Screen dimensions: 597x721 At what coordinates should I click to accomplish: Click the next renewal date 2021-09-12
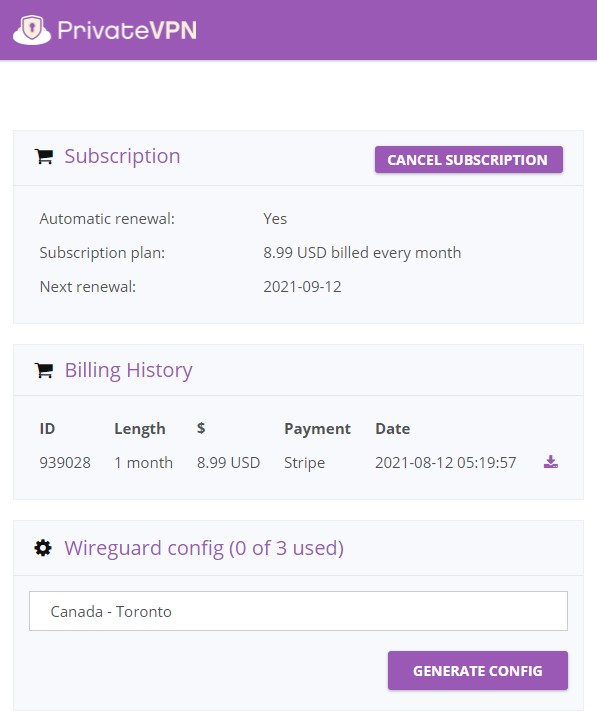pos(302,287)
